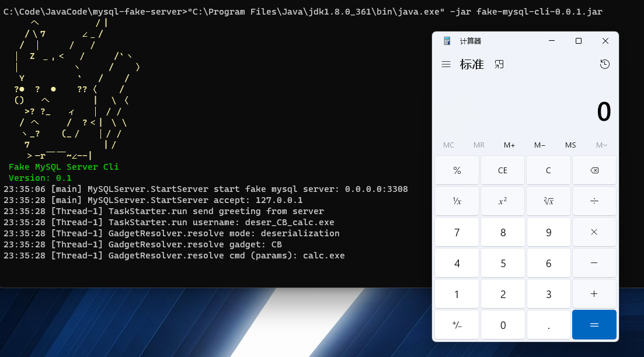Click the 'gadget: CB' log line
Screen dimensions: 644x357
[142, 244]
